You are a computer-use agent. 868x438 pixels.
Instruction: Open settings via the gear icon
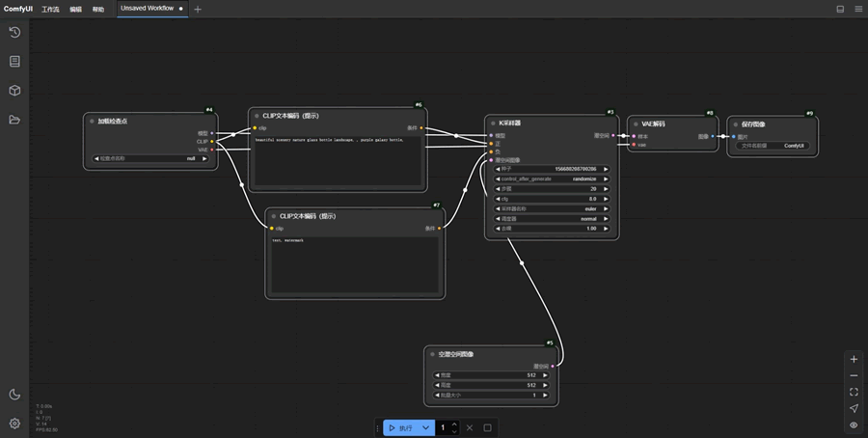[x=14, y=424]
